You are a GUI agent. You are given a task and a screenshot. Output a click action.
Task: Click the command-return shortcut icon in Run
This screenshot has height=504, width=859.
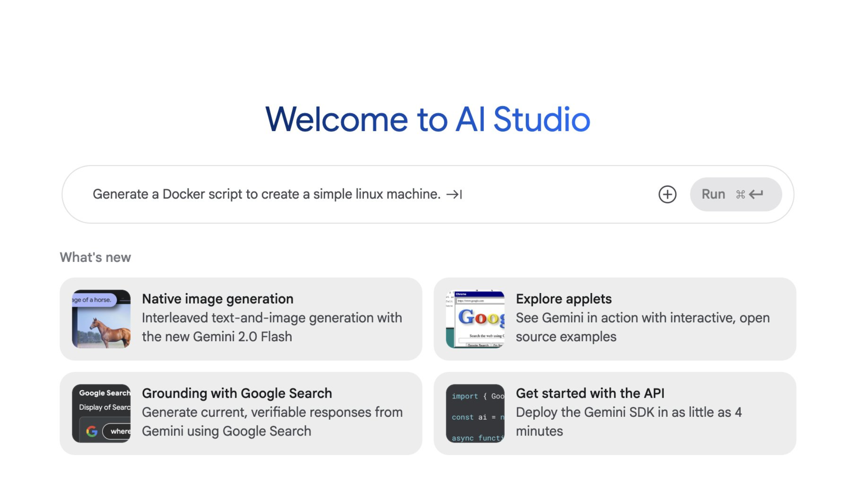750,194
